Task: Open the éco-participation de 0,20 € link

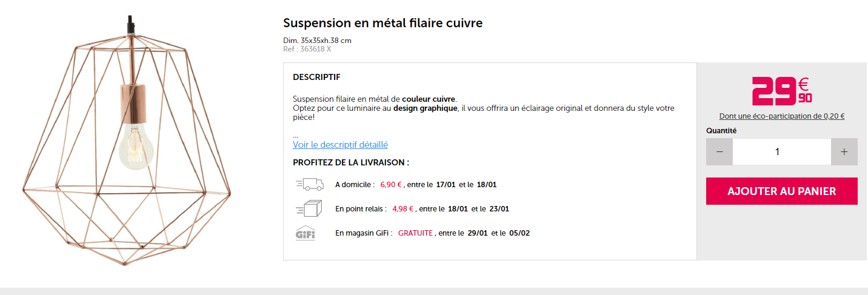Action: [781, 116]
